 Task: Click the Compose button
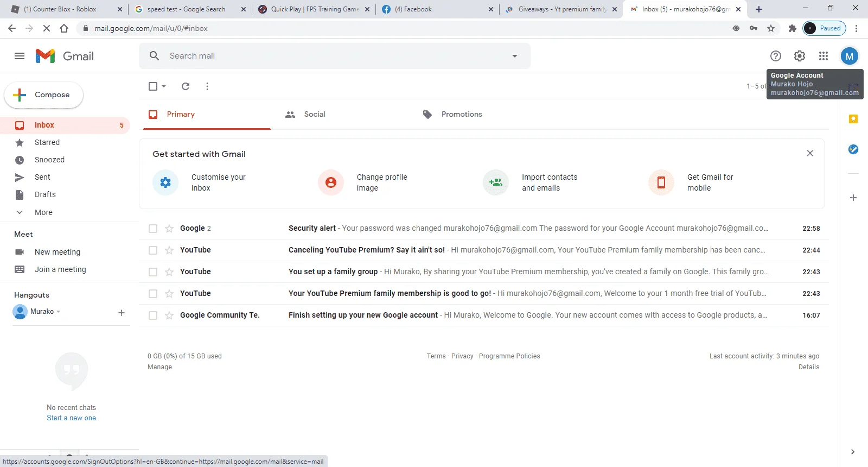pos(44,94)
